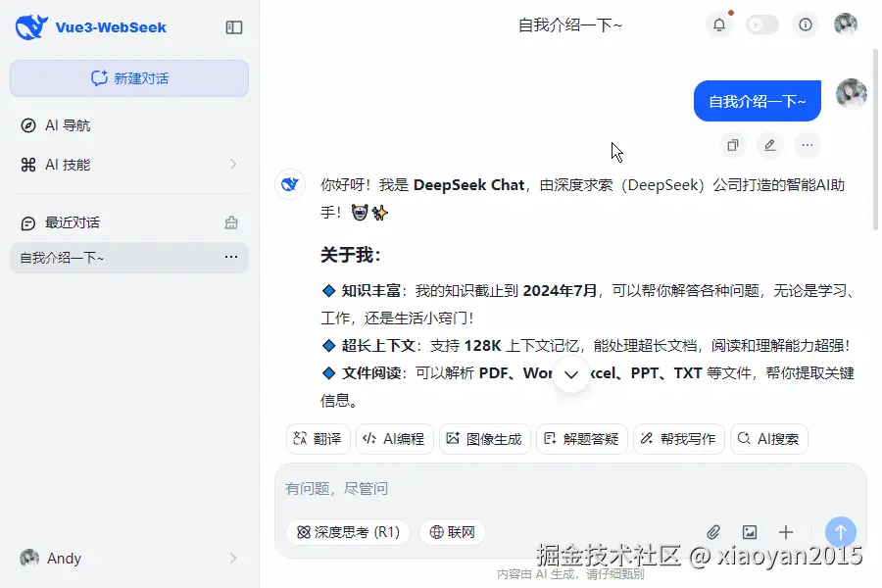Open more options for 自我介绍一下~ conversation
Viewport: 882px width, 588px height.
(231, 257)
